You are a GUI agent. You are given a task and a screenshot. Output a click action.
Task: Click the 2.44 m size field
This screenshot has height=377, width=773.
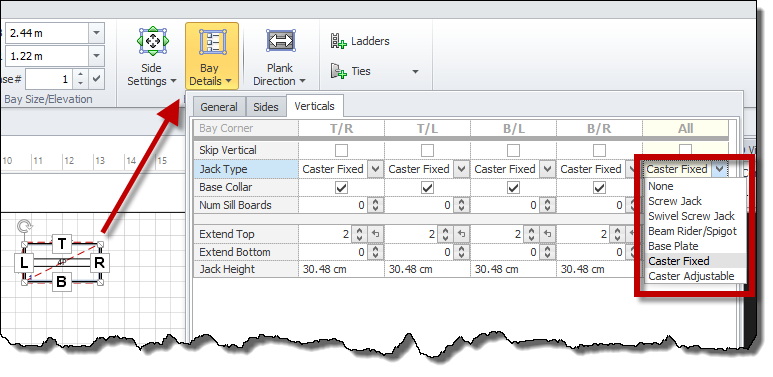[x=47, y=34]
